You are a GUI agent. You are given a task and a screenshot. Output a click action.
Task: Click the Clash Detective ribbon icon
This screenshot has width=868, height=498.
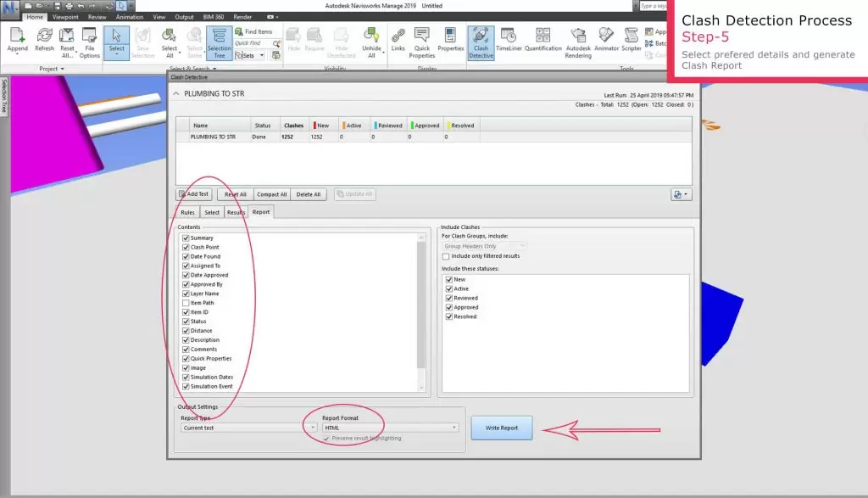coord(481,42)
